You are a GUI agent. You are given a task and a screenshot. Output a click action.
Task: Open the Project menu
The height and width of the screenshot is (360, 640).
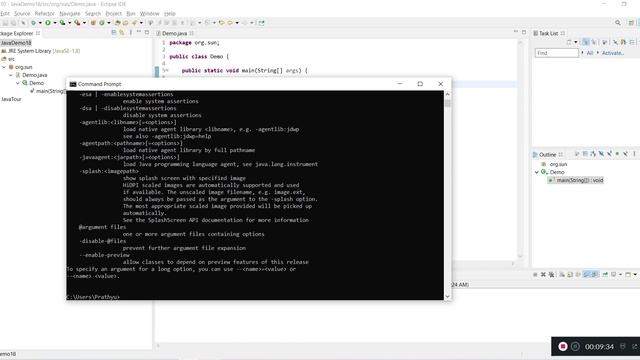click(x=113, y=13)
